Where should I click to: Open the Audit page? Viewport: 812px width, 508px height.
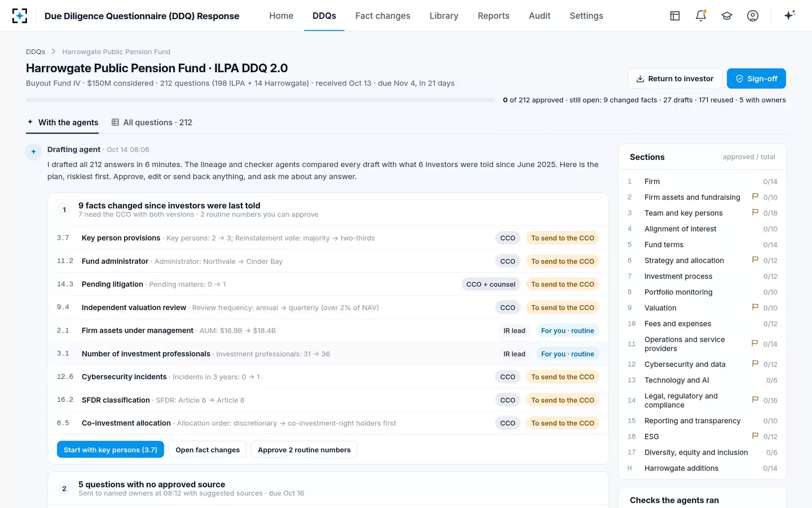(540, 16)
